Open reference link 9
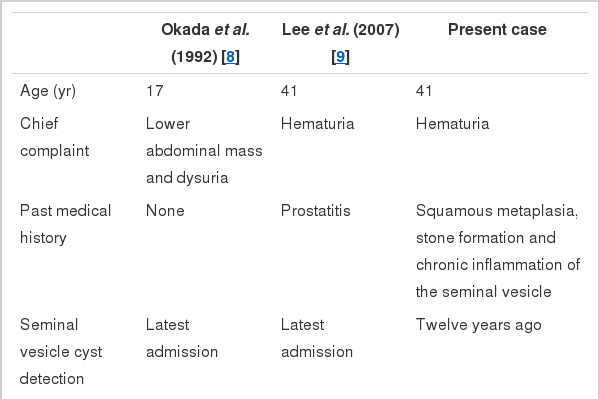 pyautogui.click(x=340, y=57)
